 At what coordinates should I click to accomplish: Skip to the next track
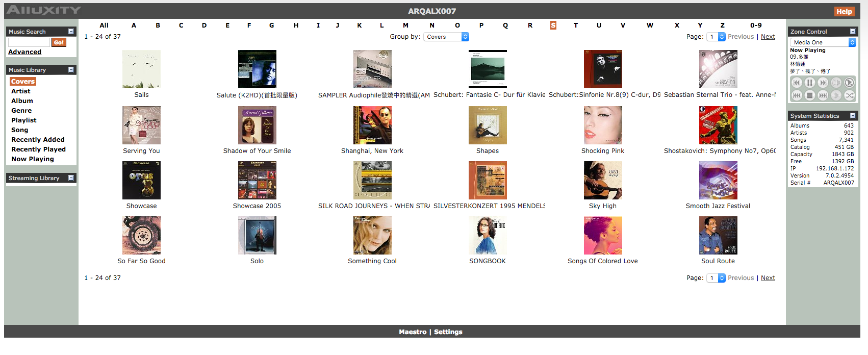point(823,83)
